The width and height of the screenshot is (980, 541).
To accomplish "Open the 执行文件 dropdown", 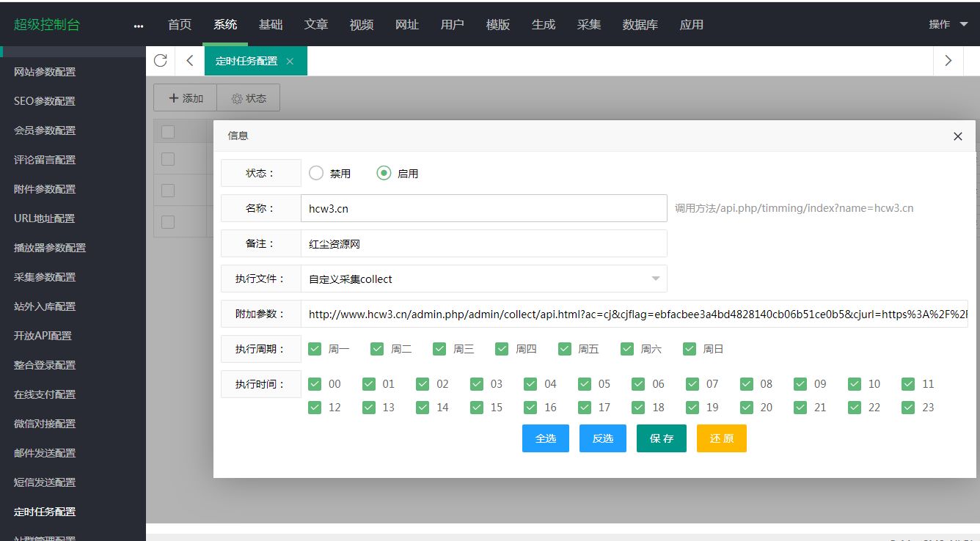I will [x=654, y=279].
